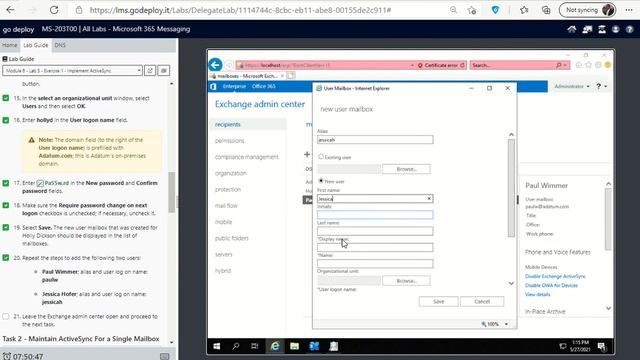Open compliance management navigation item

tap(247, 157)
